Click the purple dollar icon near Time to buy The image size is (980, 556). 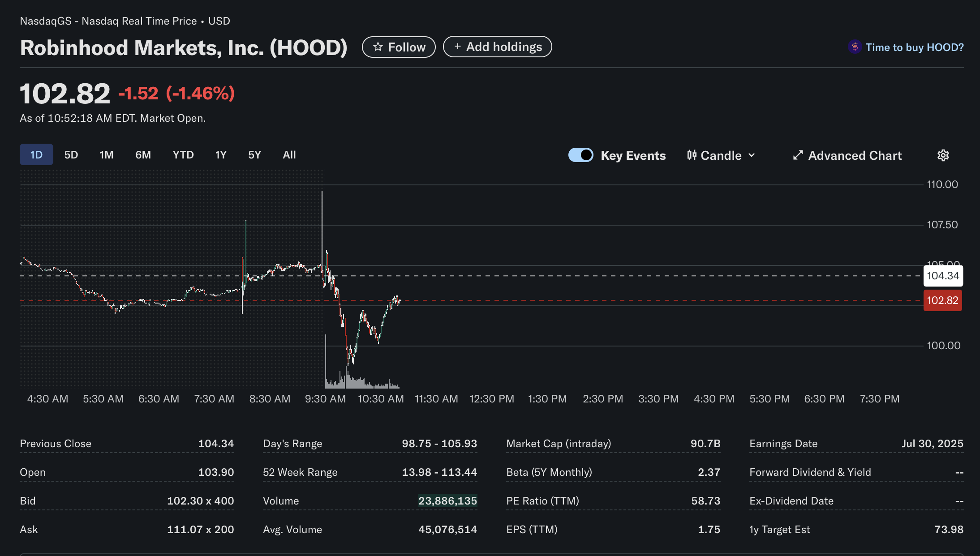click(855, 47)
